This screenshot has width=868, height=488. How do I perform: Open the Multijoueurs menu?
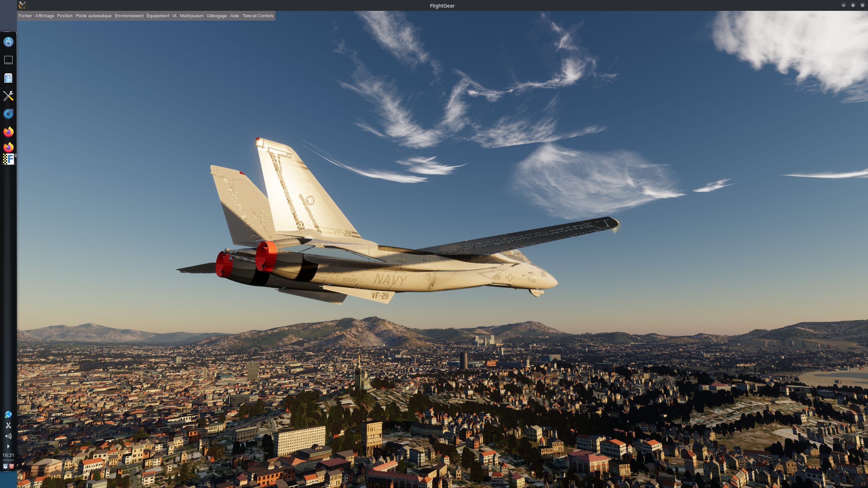pos(192,16)
